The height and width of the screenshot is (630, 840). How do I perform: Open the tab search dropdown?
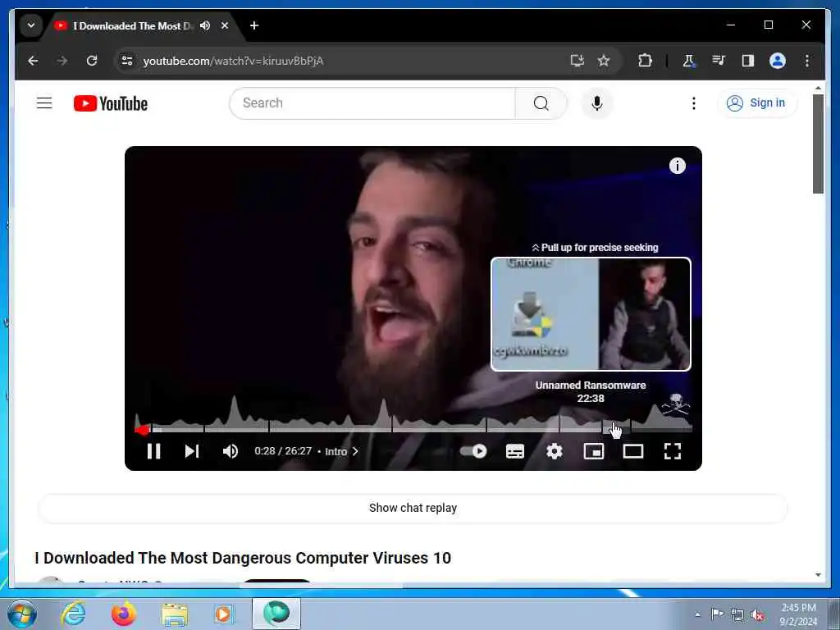(x=31, y=25)
